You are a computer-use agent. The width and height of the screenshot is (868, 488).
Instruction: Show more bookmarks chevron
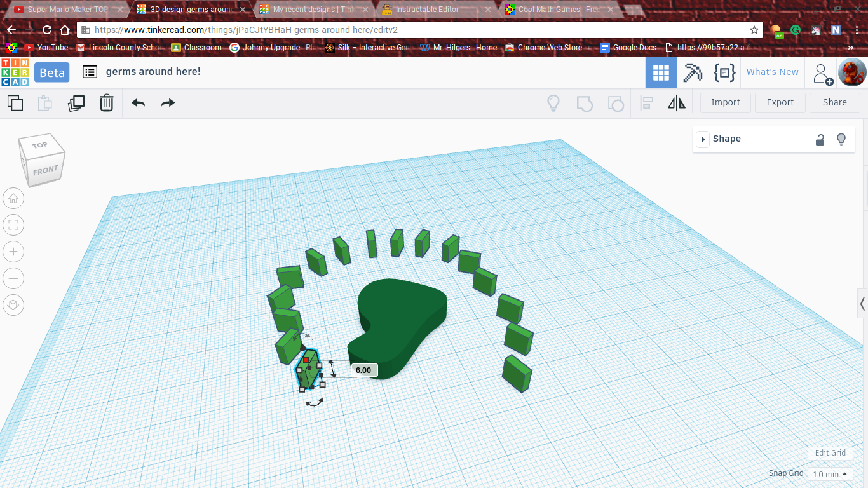pyautogui.click(x=851, y=48)
